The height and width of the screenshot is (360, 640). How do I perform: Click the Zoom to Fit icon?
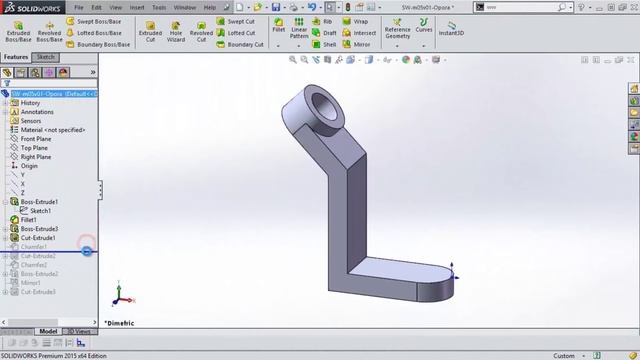[x=293, y=60]
